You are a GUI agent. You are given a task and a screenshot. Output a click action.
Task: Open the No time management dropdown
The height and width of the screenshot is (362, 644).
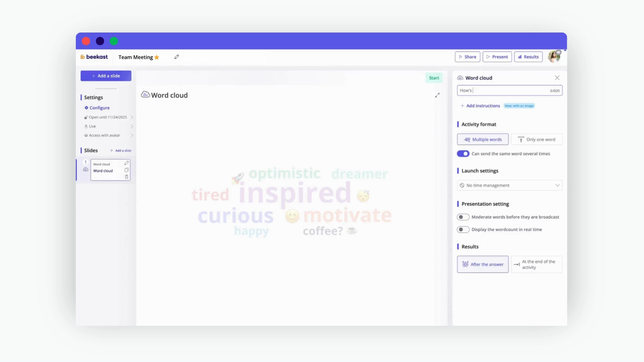(x=509, y=185)
